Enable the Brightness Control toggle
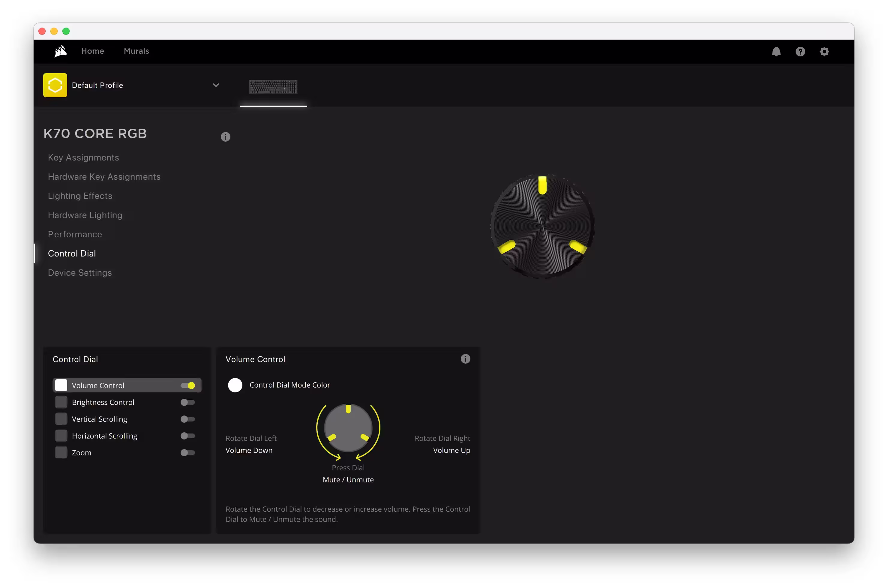Image resolution: width=888 pixels, height=588 pixels. point(188,402)
